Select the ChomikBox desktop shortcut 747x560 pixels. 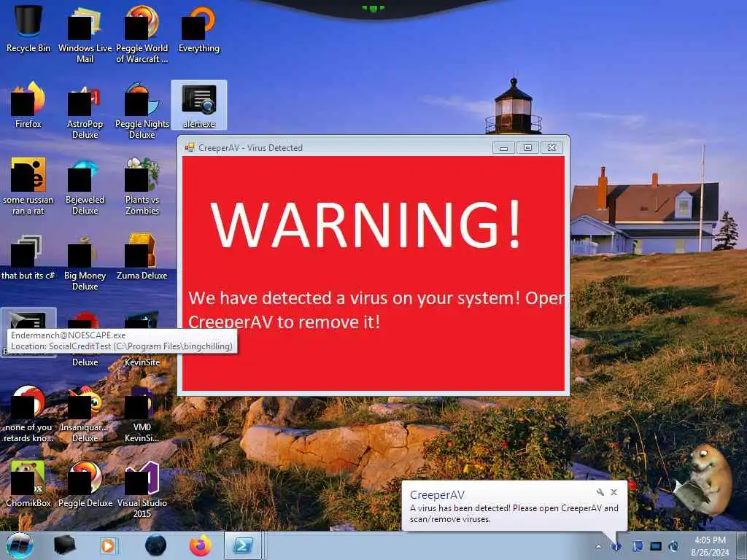28,484
